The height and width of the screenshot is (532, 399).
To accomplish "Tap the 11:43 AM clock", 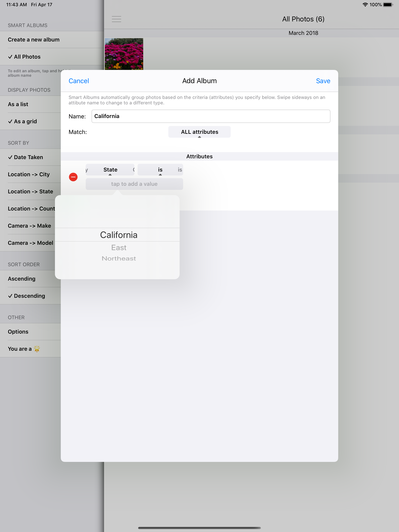I will tap(16, 4).
